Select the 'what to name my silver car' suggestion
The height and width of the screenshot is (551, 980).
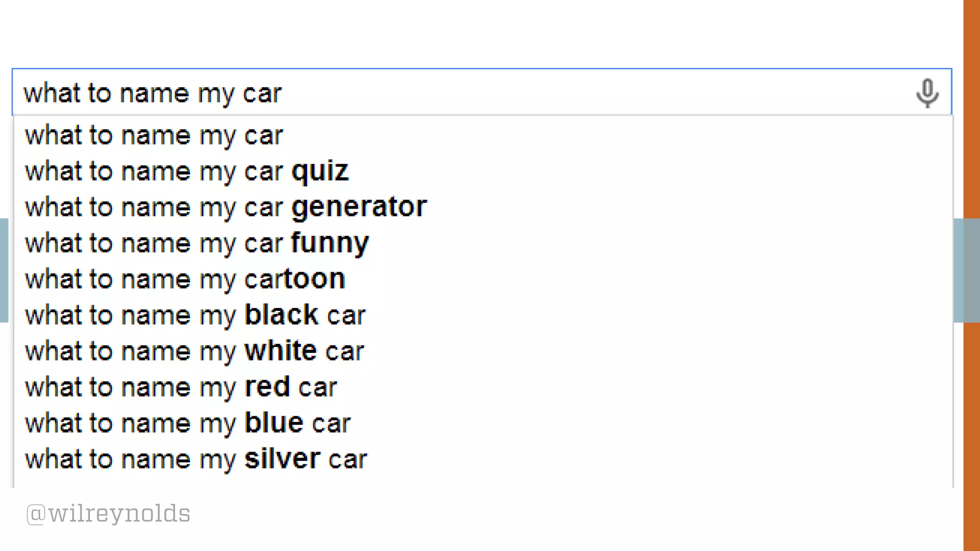196,459
